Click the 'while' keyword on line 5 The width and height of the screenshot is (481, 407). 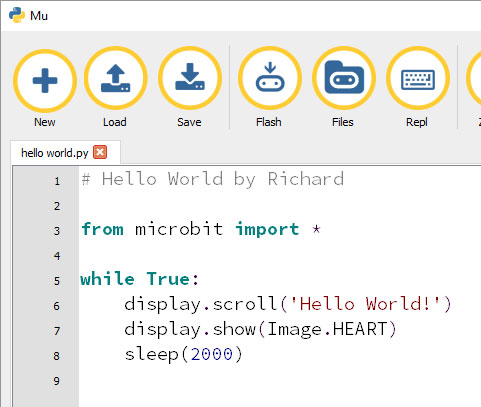[x=107, y=278]
